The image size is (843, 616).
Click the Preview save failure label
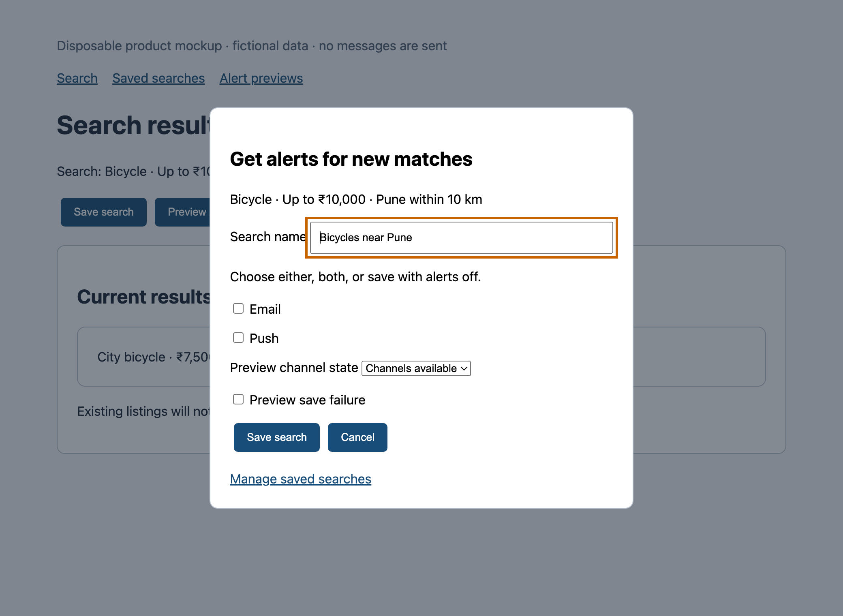coord(308,400)
